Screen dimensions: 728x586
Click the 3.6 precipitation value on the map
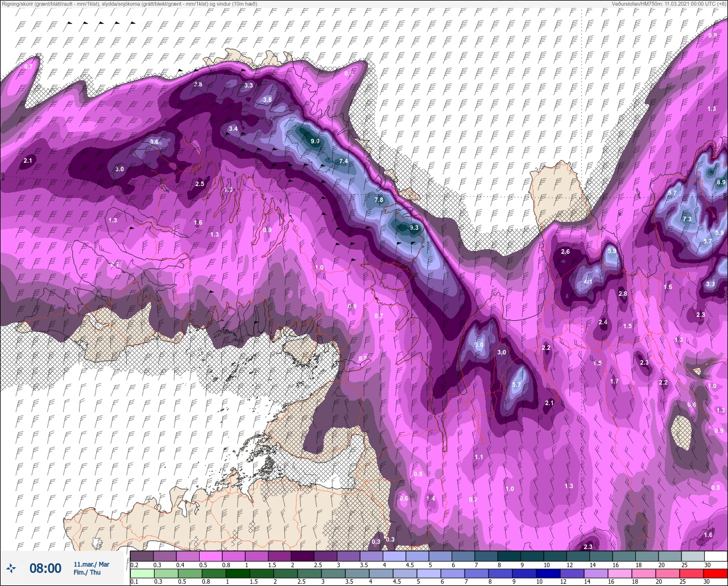154,142
